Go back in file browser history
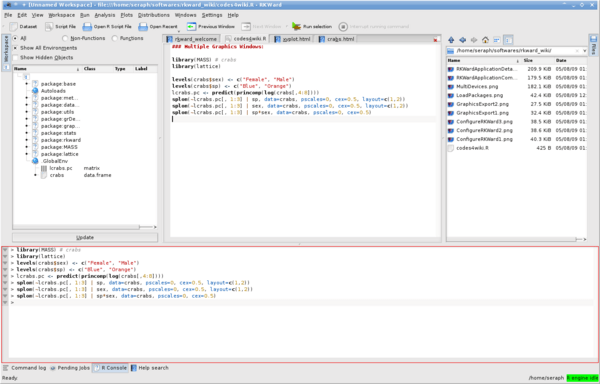The width and height of the screenshot is (600, 384). click(463, 40)
